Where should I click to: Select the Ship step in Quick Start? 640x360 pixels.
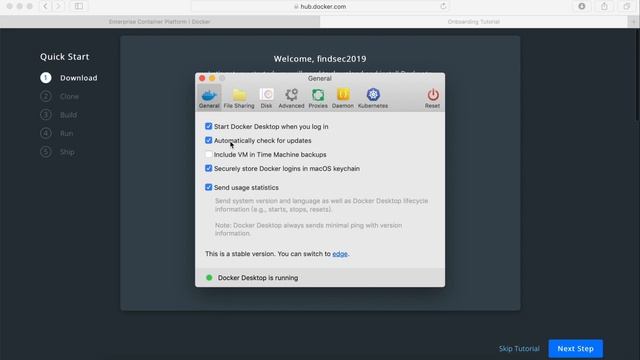pos(57,152)
